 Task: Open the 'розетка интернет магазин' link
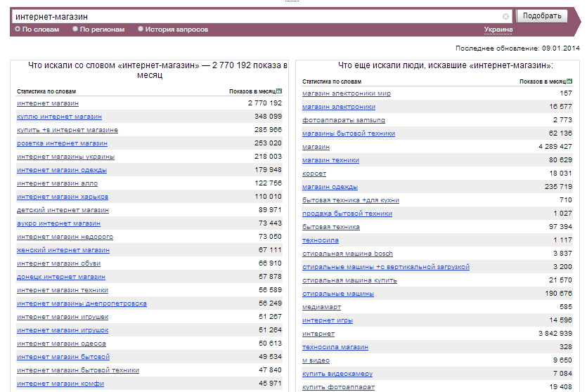pos(62,143)
